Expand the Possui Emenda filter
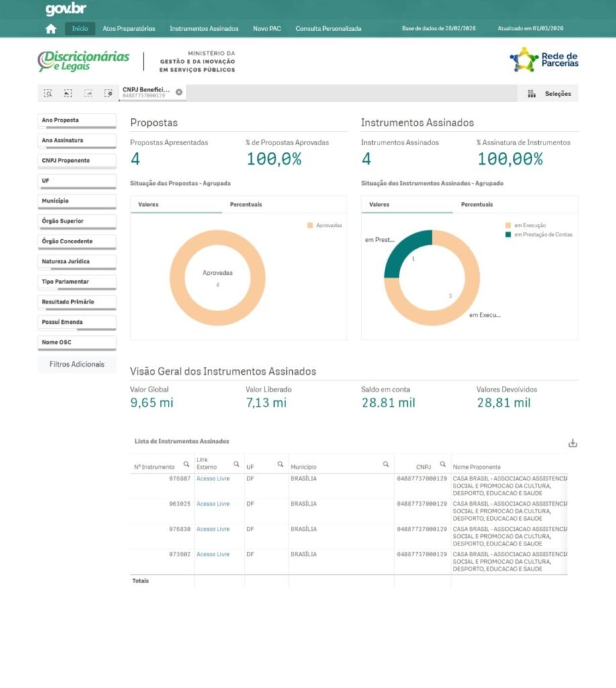Screen dimensions: 616x688 77,322
